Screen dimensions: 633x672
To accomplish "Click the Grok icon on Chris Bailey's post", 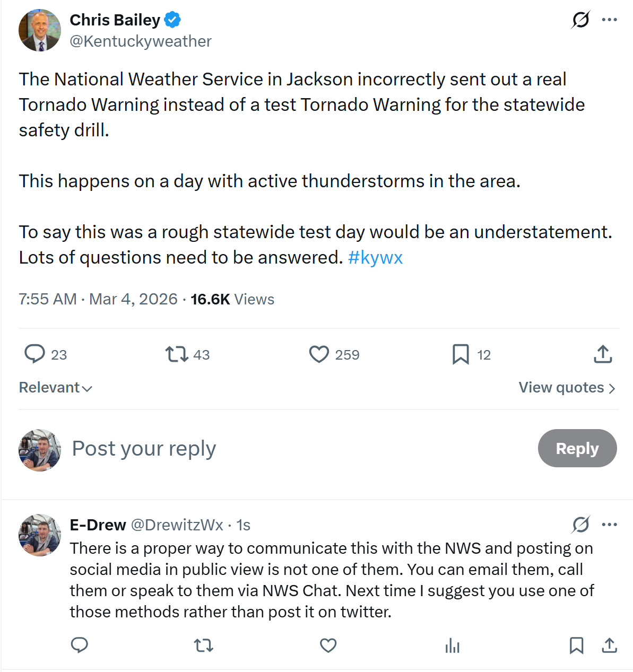I will tap(580, 20).
